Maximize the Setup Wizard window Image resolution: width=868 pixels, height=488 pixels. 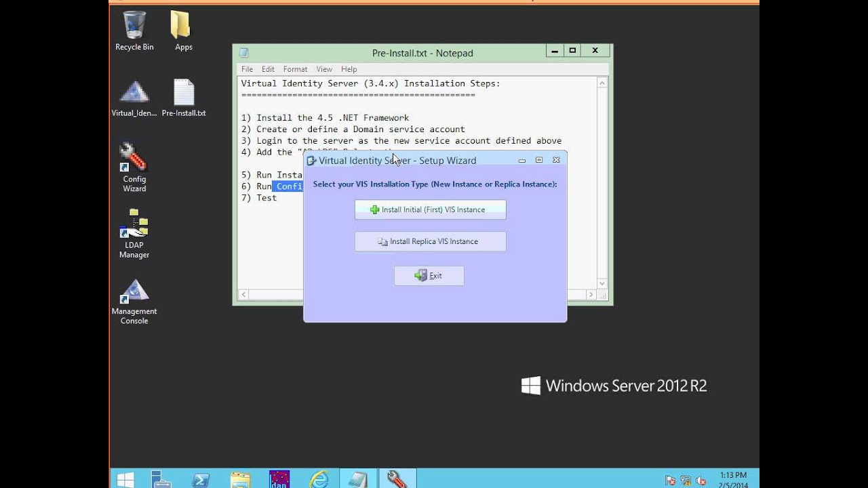pos(539,161)
